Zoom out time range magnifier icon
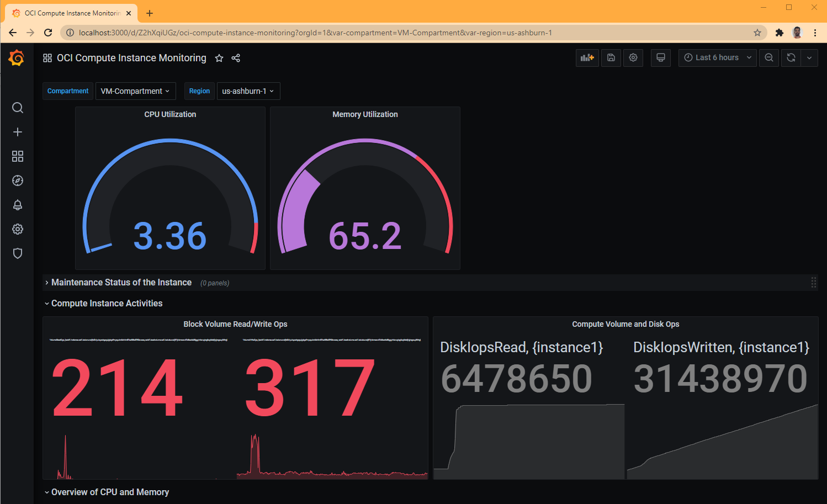This screenshot has height=504, width=827. [769, 57]
